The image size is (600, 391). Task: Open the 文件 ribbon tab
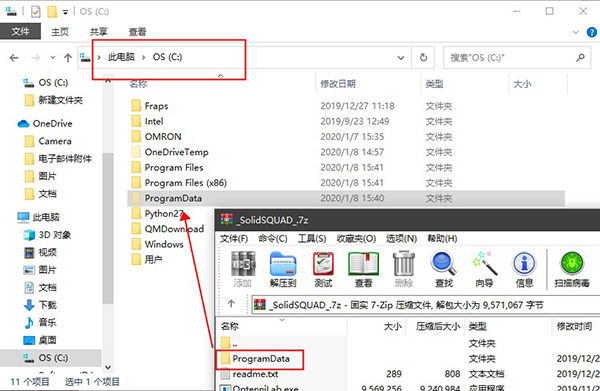point(20,31)
